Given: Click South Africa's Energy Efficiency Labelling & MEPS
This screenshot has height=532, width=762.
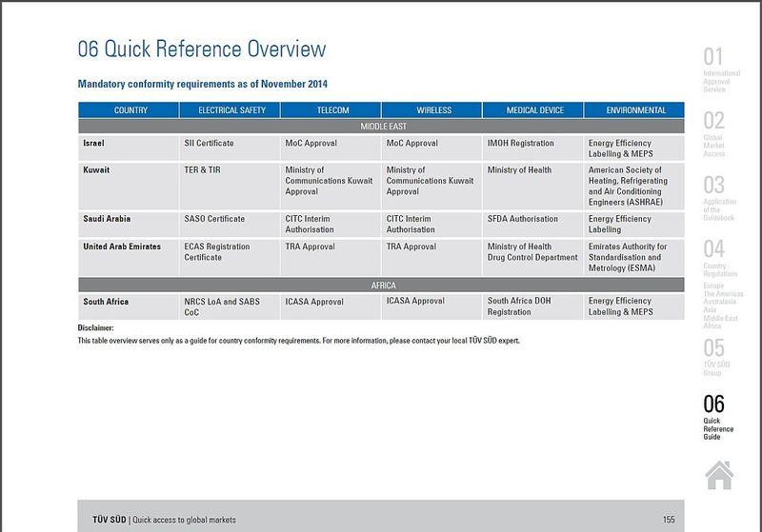Looking at the screenshot, I should click(634, 306).
